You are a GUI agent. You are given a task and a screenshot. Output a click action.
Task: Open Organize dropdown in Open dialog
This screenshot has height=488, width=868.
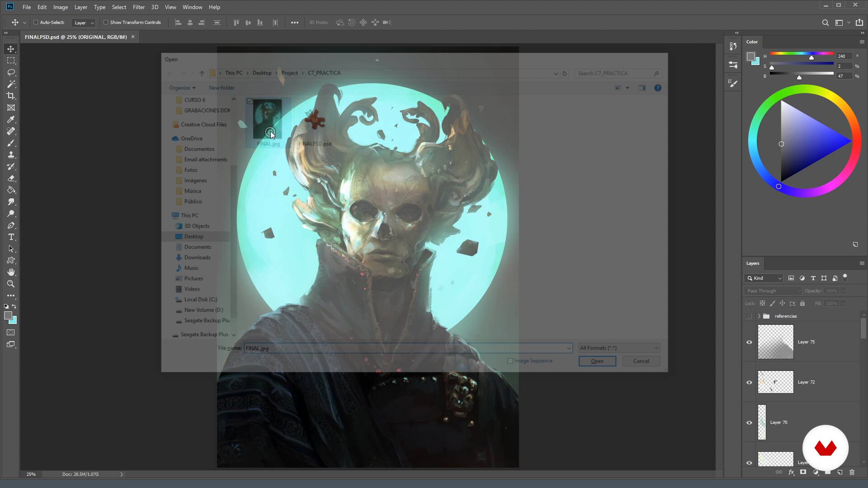click(182, 88)
